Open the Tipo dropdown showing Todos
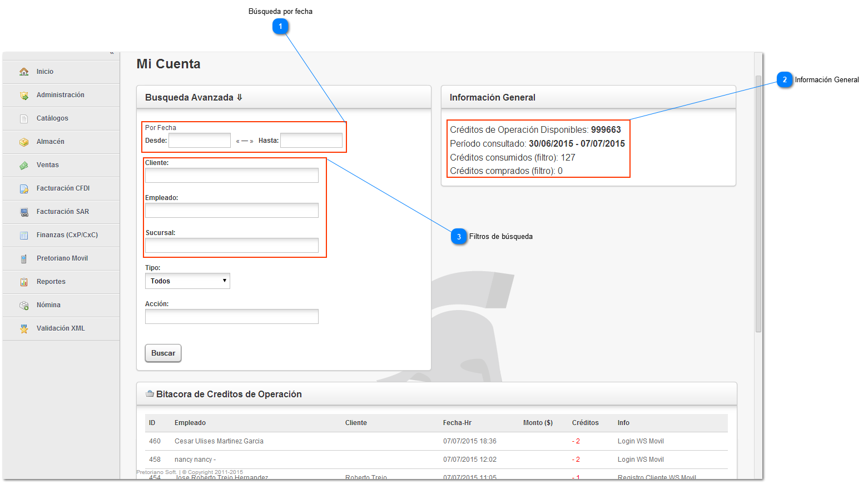 [187, 281]
